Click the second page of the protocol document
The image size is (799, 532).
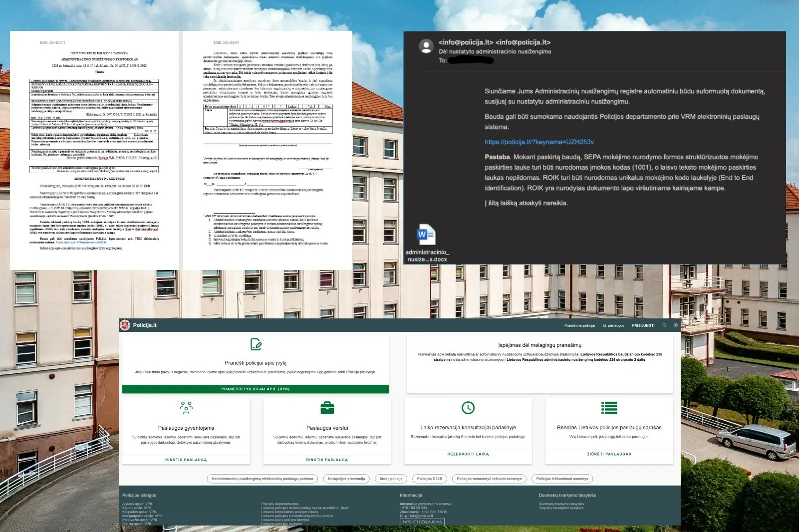click(267, 150)
